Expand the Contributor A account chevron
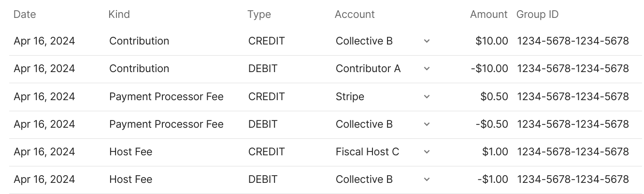Image resolution: width=644 pixels, height=194 pixels. (x=427, y=69)
